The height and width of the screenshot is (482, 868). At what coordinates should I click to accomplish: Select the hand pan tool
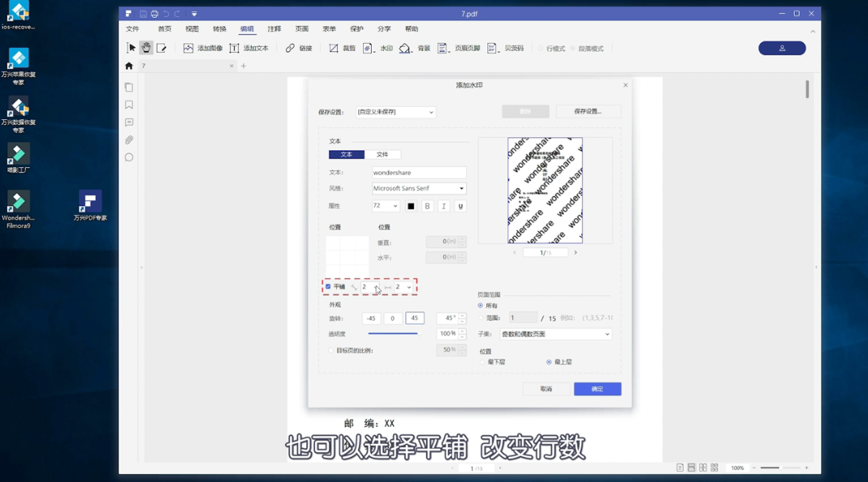147,47
